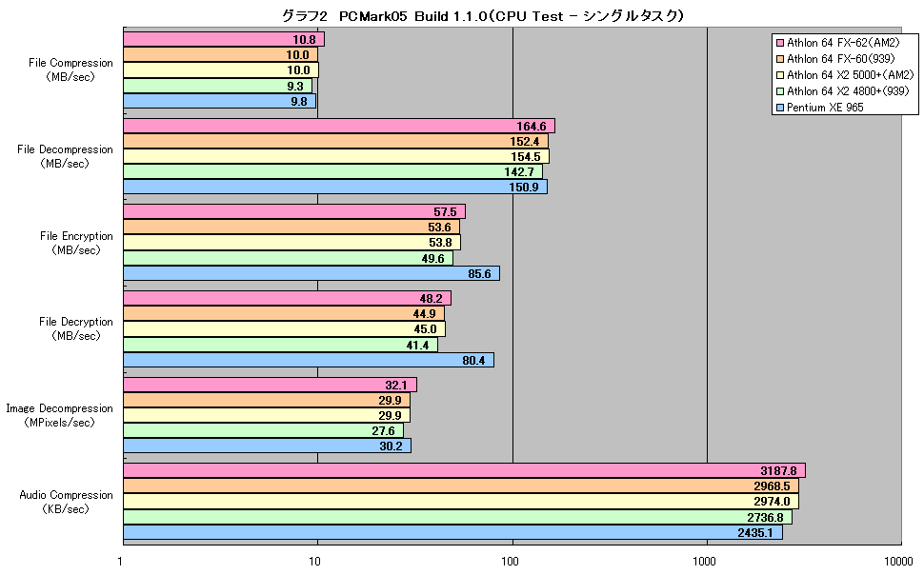Select the yellow bar valued 154.5
This screenshot has height=575, width=924.
coord(336,157)
